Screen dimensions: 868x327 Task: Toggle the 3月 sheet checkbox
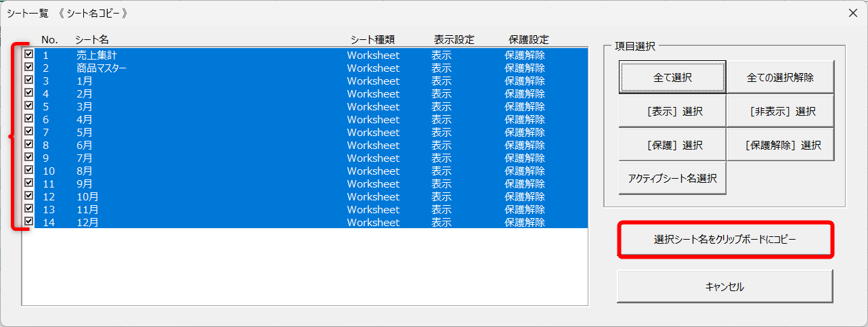[x=29, y=106]
